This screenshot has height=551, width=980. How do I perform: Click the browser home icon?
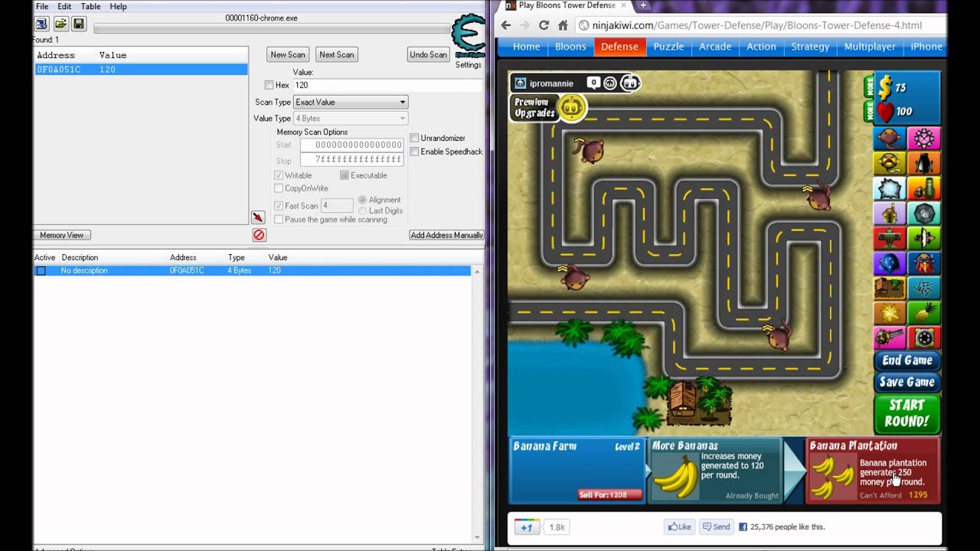563,25
